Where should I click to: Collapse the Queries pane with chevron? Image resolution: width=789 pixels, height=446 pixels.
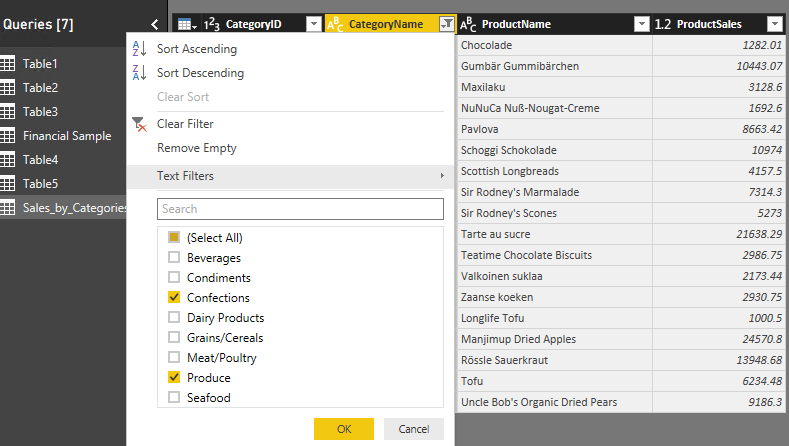point(154,24)
